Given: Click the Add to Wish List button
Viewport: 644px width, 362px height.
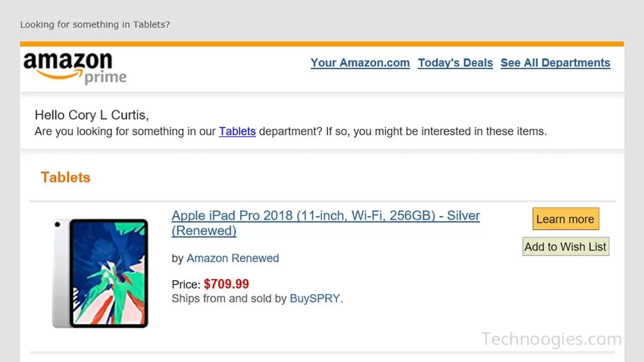Looking at the screenshot, I should point(565,246).
